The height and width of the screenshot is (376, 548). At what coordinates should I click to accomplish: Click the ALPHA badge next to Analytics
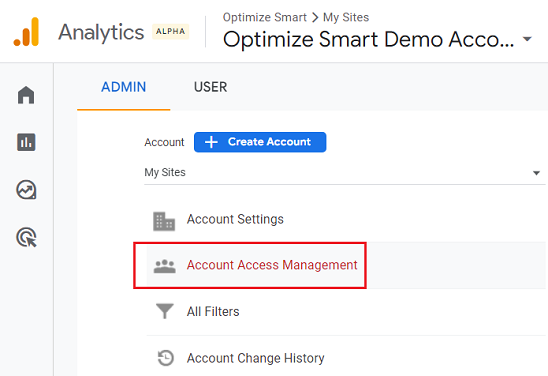coord(171,31)
